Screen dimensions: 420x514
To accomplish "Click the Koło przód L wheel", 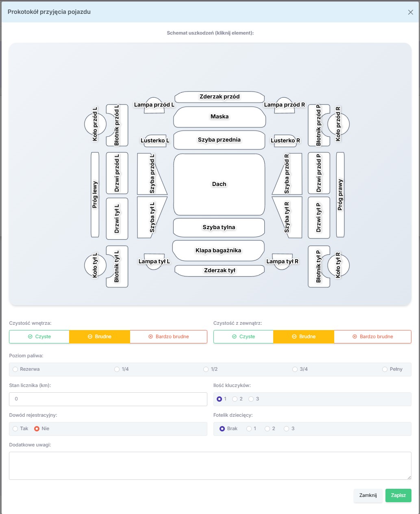I will click(x=95, y=124).
